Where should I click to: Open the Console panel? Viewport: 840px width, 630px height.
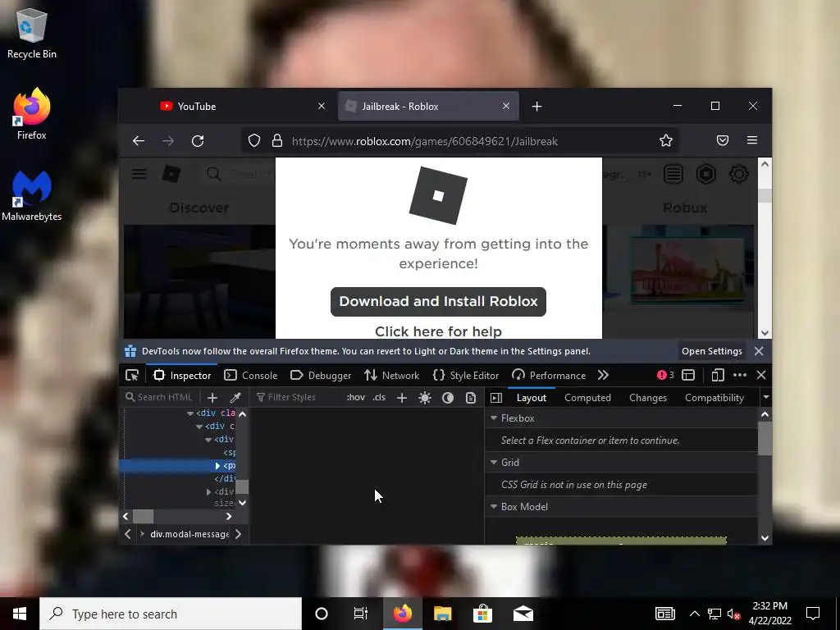click(x=251, y=375)
